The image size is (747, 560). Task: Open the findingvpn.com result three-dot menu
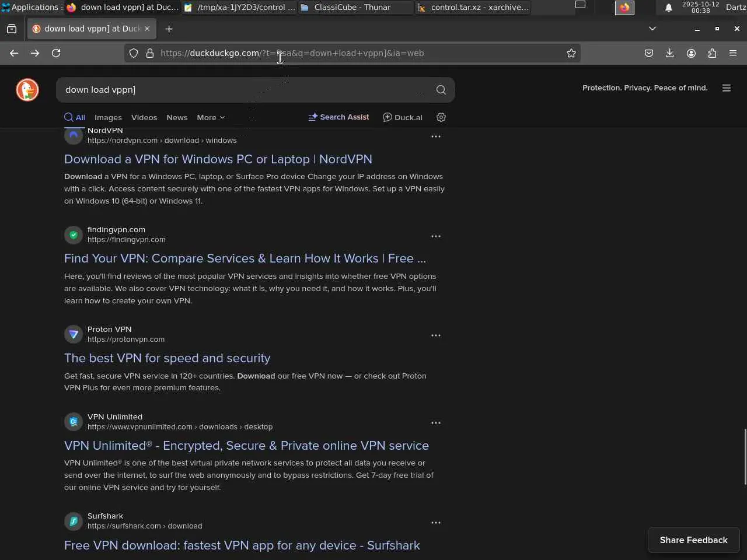[436, 236]
